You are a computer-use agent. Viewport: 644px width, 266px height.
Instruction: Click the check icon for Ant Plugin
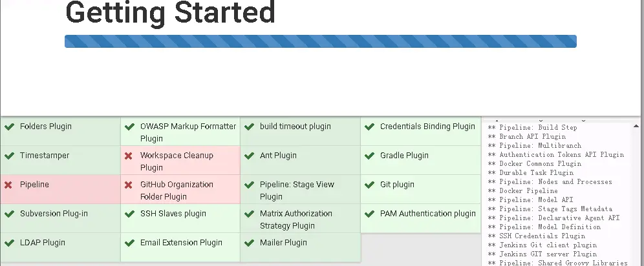(249, 156)
